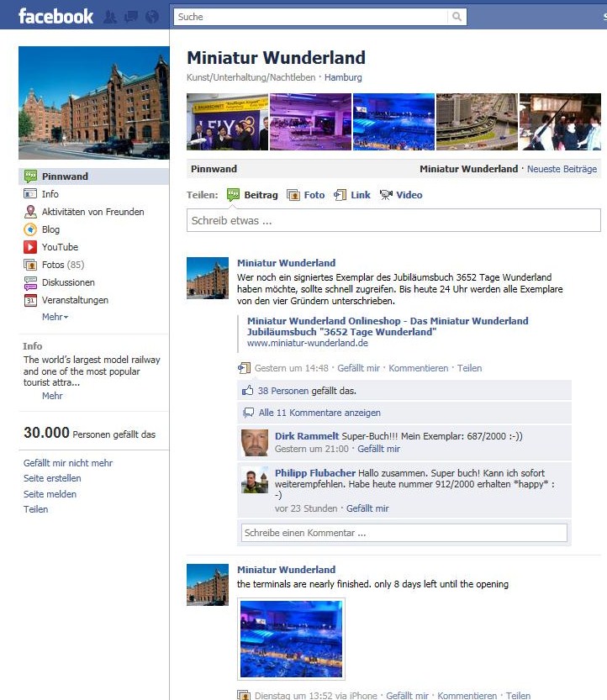
Task: Open messages icon in header
Action: click(x=131, y=17)
